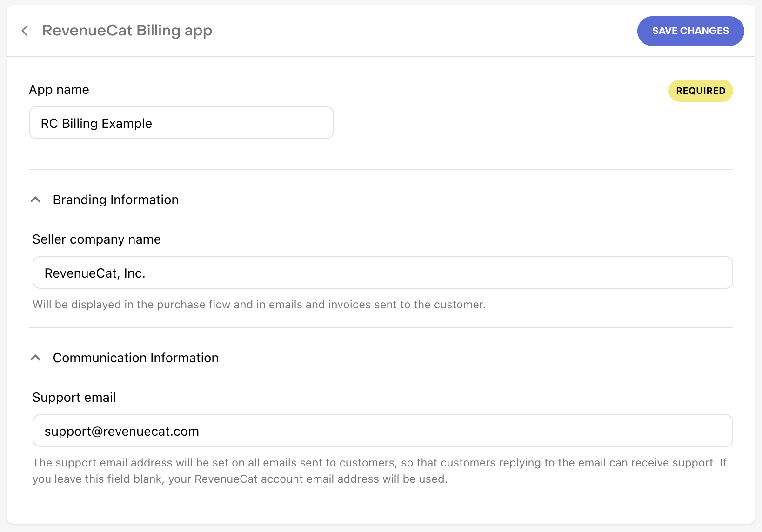
Task: Go back using the arrow beside RevenueCat Billing app
Action: point(25,31)
